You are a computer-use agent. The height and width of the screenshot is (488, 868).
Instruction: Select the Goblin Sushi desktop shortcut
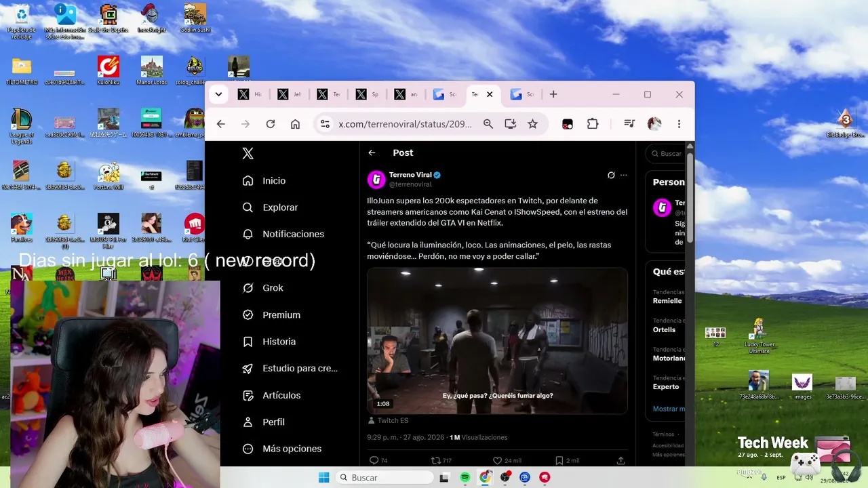coord(195,19)
